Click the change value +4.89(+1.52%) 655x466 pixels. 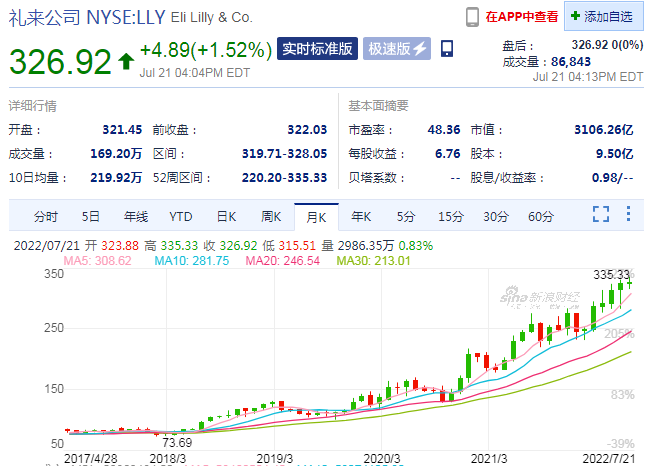coord(206,50)
